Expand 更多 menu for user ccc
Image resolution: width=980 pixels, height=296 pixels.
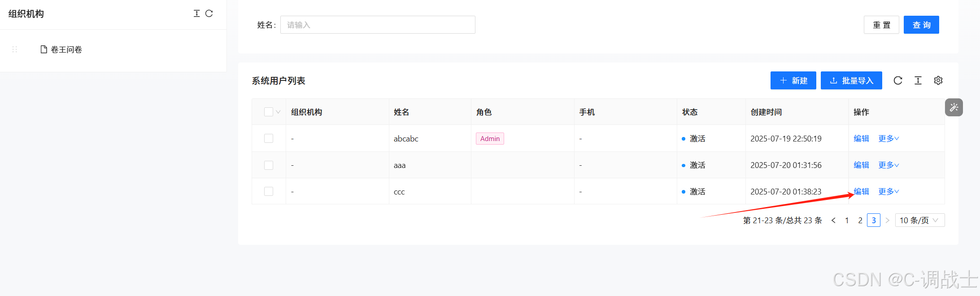[889, 191]
